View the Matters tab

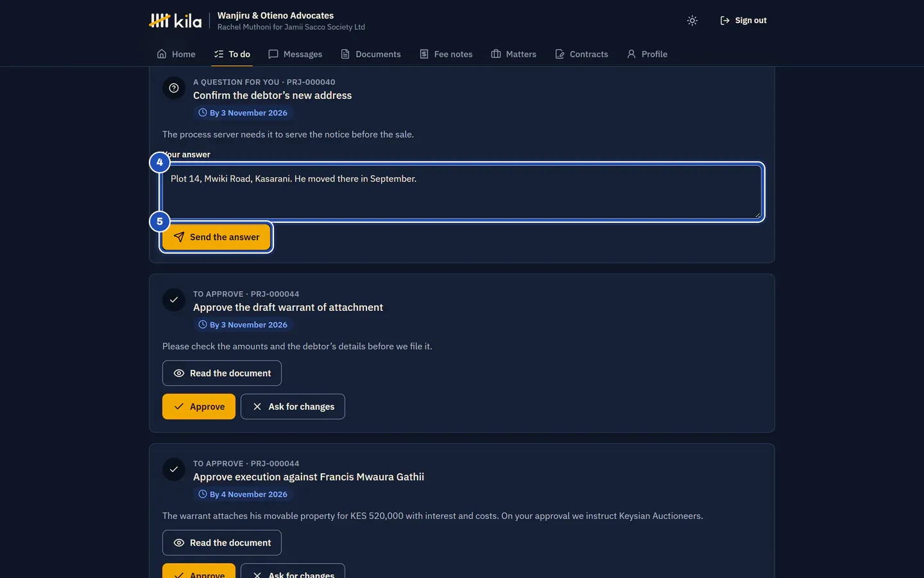pyautogui.click(x=513, y=54)
